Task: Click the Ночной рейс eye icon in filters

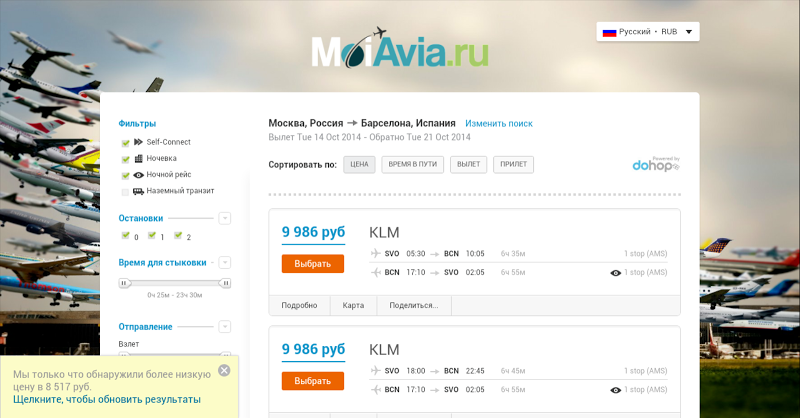Action: click(x=138, y=174)
